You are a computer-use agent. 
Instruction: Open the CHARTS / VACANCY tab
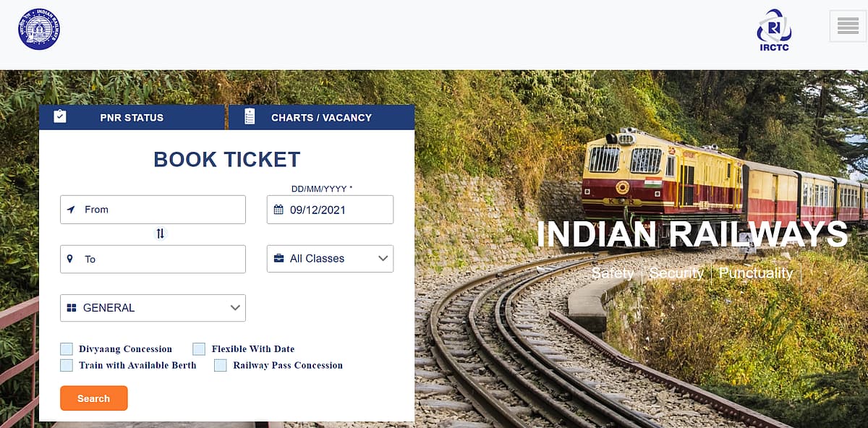(x=320, y=116)
